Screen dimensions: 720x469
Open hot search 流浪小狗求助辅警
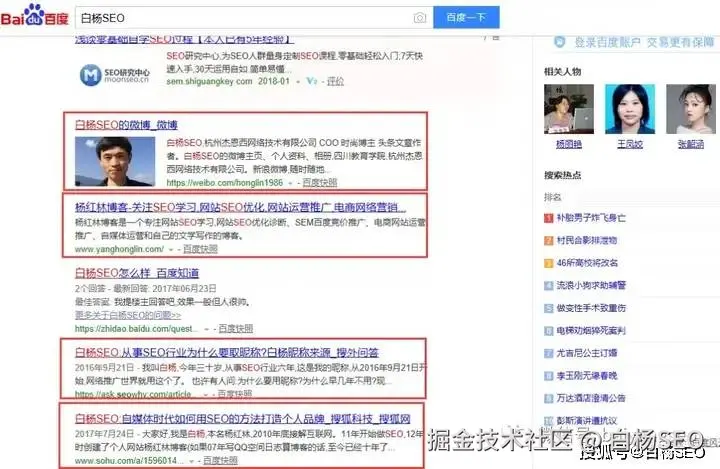(x=591, y=285)
